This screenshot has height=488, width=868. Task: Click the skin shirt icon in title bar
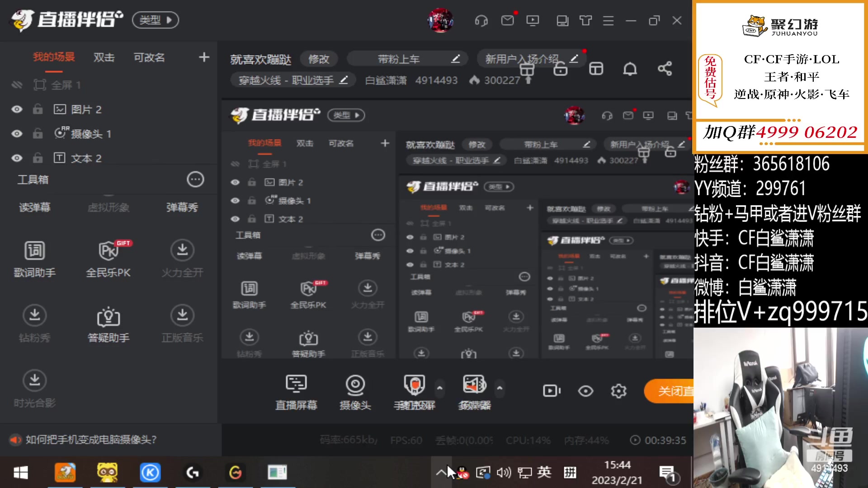pos(585,20)
